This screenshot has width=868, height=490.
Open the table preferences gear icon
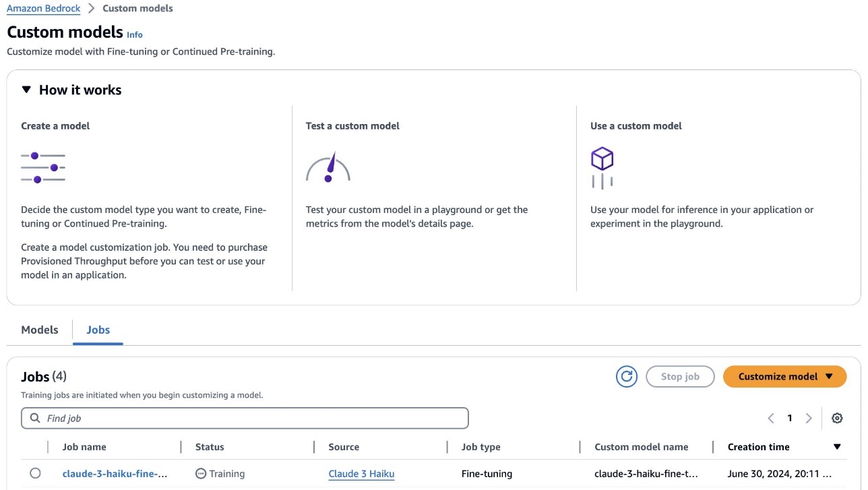point(837,419)
